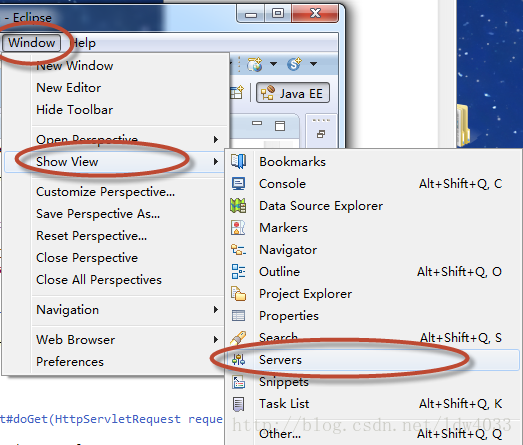Click the Alt+Shift+Q, K shortcut of Task List
Screen dimensions: 523x445
[x=461, y=404]
